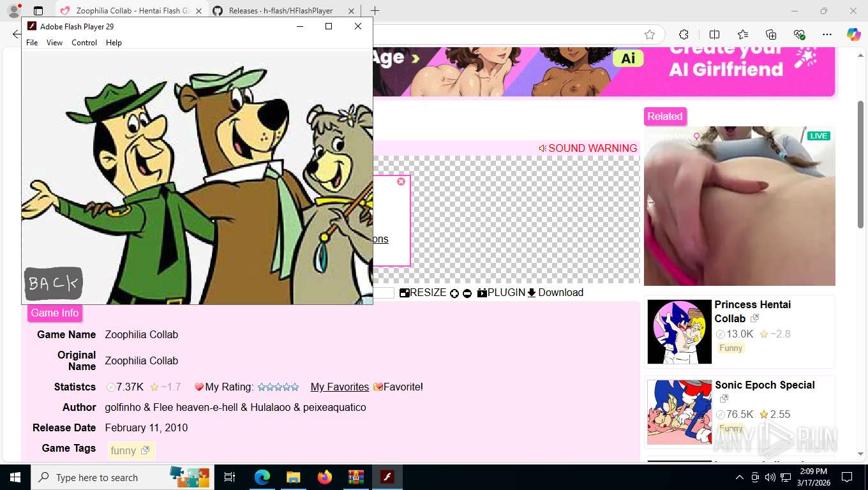
Task: Open Princess Hentai Collab in new window icon
Action: (x=755, y=318)
